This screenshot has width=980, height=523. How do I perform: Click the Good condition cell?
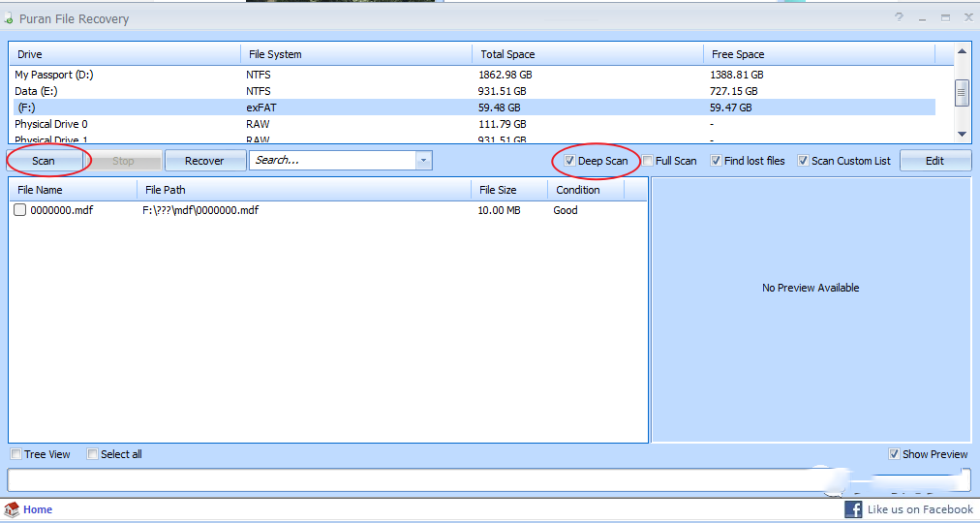point(566,210)
